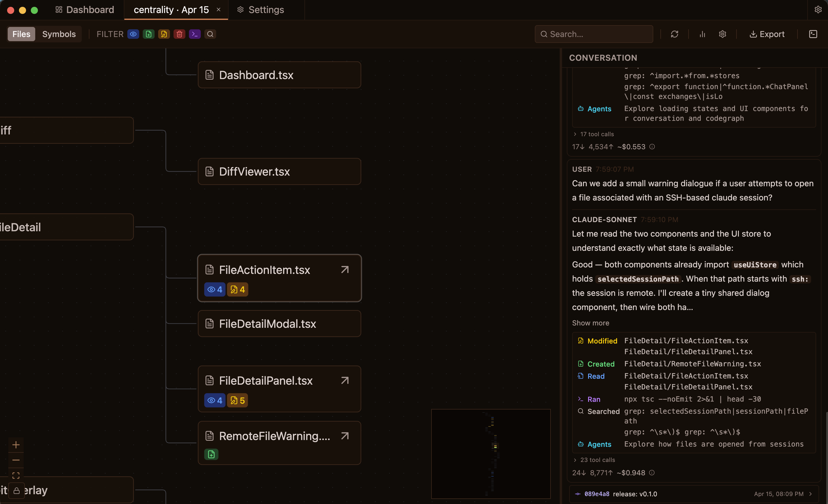
Task: Click the zoom in plus control
Action: tap(16, 445)
